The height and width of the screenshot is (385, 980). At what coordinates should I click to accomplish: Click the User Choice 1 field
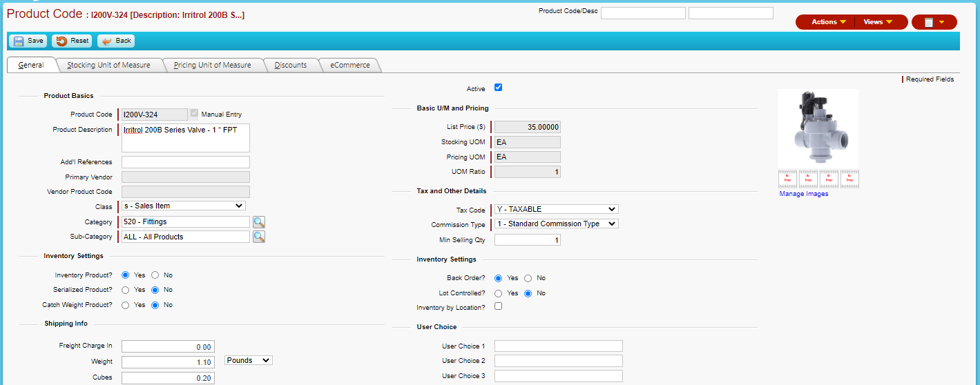coord(559,346)
